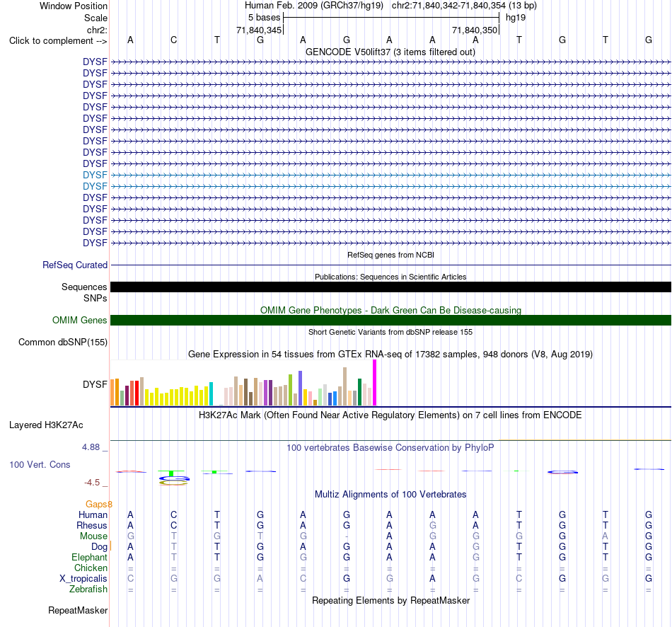Click the blue-violet bar in the GTEx chart

point(301,388)
